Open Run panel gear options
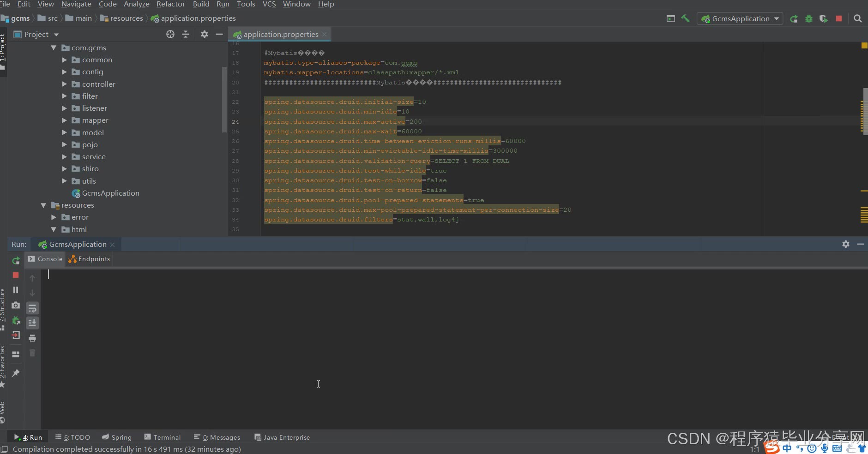This screenshot has height=454, width=868. 846,244
